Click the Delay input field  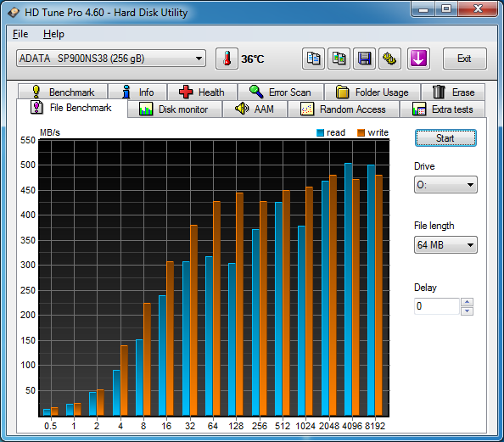tap(436, 306)
